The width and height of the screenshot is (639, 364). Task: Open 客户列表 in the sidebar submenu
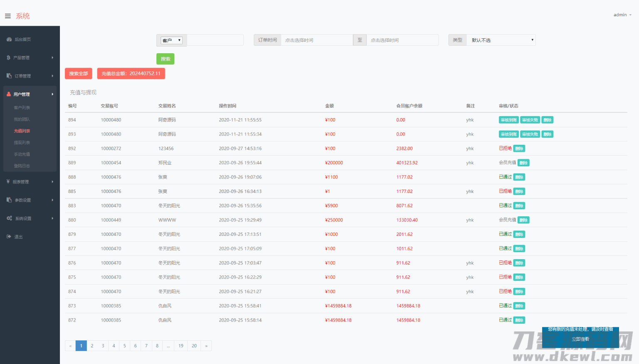22,108
